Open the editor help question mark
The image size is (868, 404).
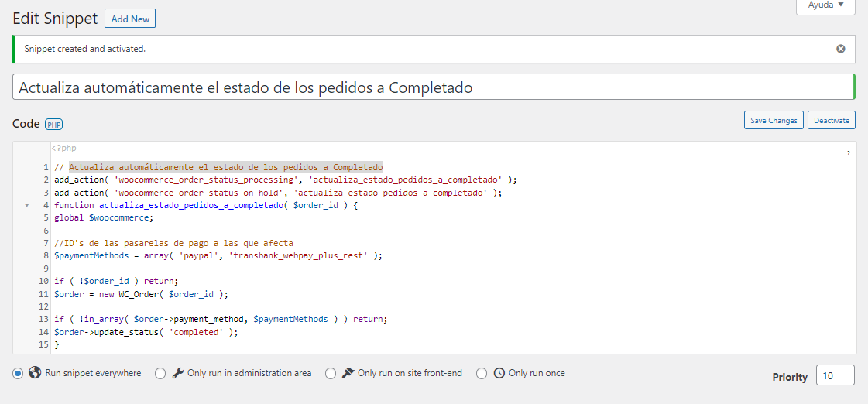click(848, 155)
